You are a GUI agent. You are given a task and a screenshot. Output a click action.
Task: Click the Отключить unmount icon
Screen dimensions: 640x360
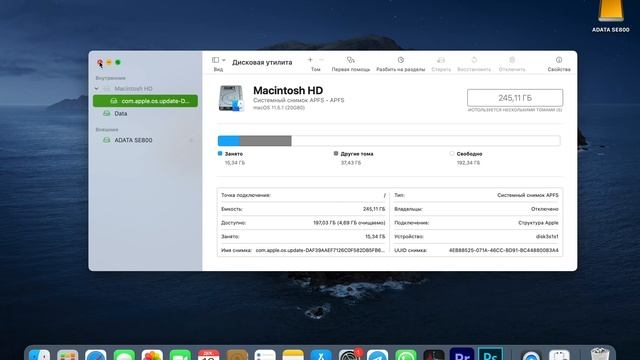512,60
